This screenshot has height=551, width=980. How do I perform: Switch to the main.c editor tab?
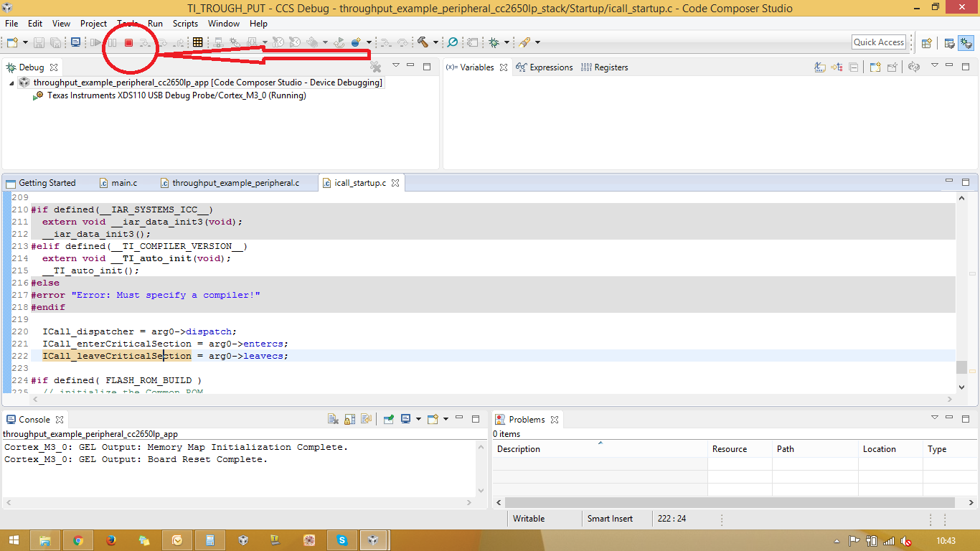(118, 183)
